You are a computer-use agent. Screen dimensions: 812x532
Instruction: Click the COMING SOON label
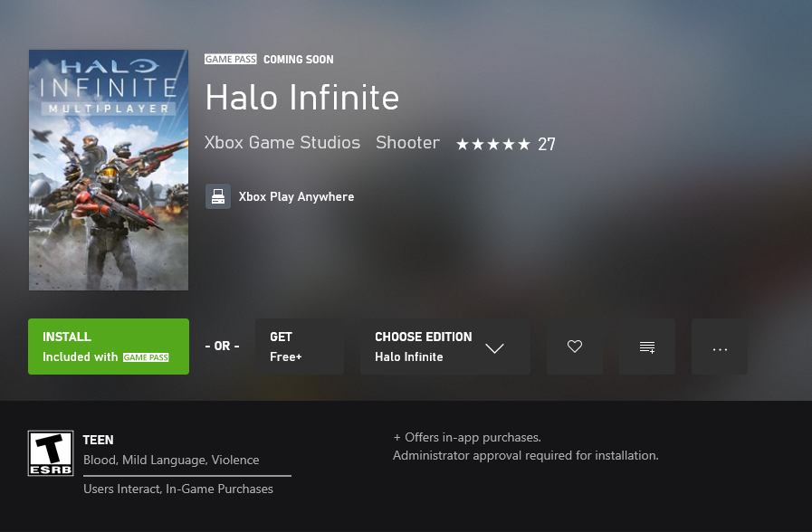[x=298, y=59]
